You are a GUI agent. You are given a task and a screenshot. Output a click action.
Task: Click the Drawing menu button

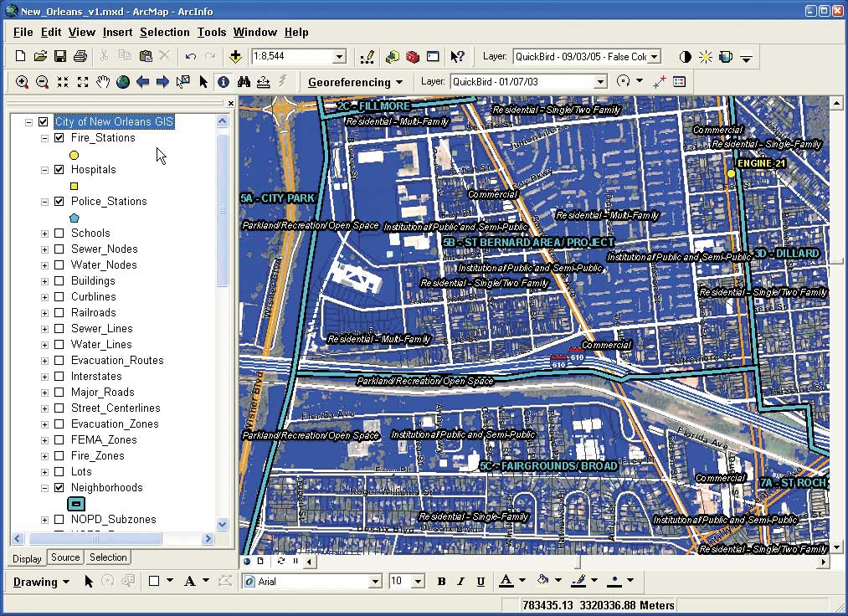click(40, 582)
